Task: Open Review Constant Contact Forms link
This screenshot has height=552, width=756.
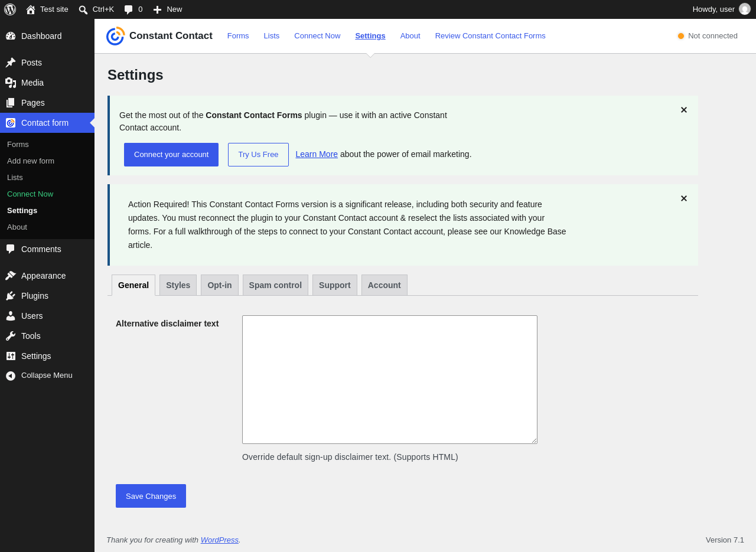Action: coord(490,36)
